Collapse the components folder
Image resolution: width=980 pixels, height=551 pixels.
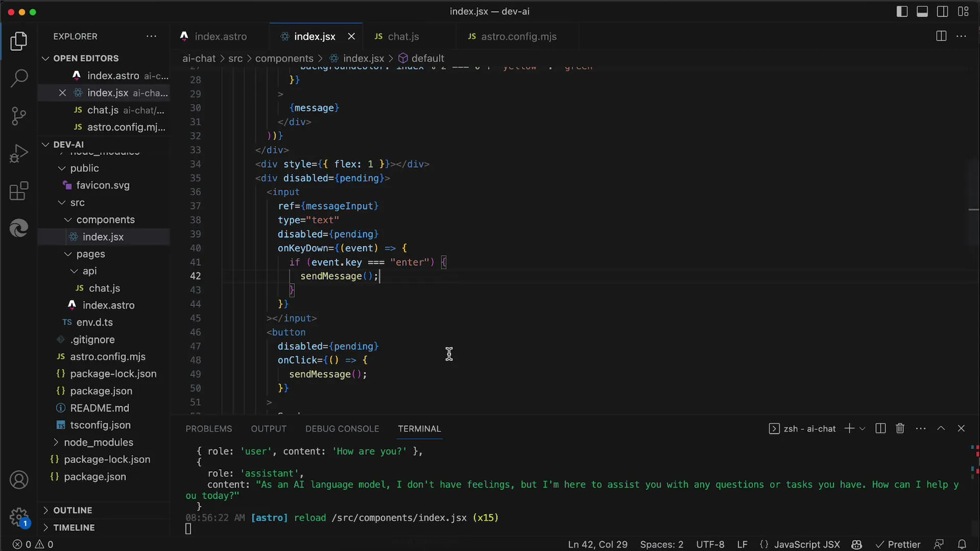pos(104,220)
